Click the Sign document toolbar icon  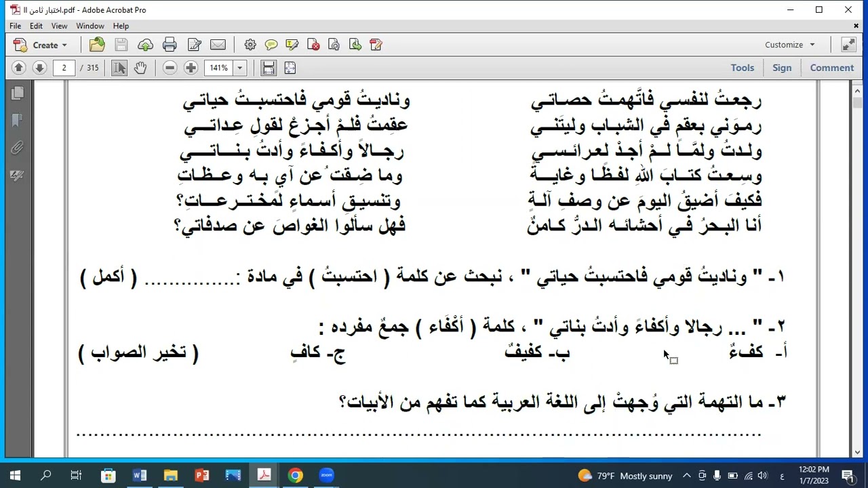(x=376, y=45)
